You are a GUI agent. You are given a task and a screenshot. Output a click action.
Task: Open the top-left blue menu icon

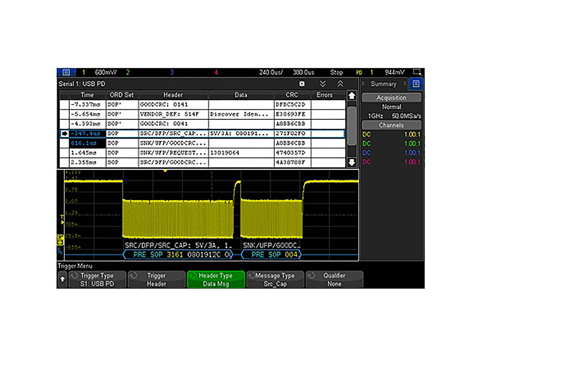pos(66,72)
